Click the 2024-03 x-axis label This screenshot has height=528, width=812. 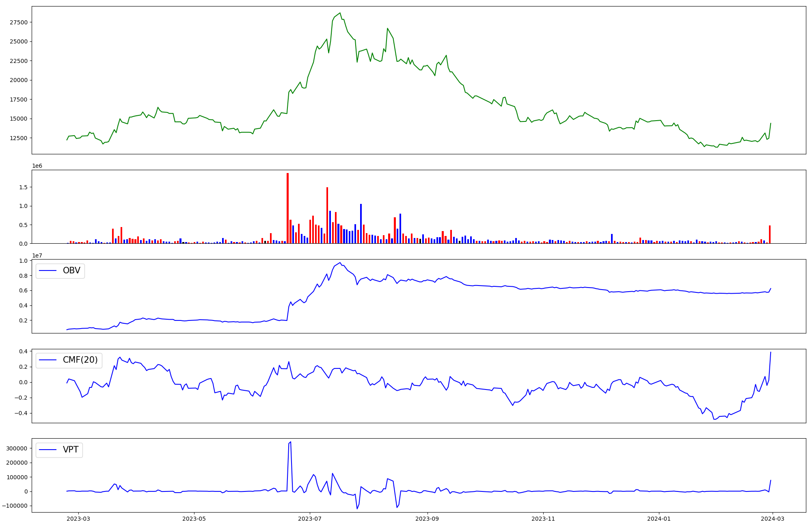pyautogui.click(x=772, y=519)
